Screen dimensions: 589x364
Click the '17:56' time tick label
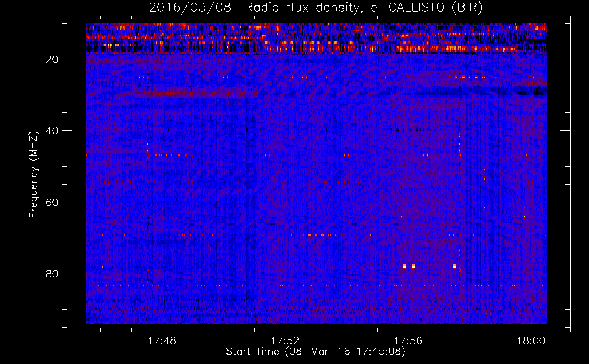pos(408,341)
